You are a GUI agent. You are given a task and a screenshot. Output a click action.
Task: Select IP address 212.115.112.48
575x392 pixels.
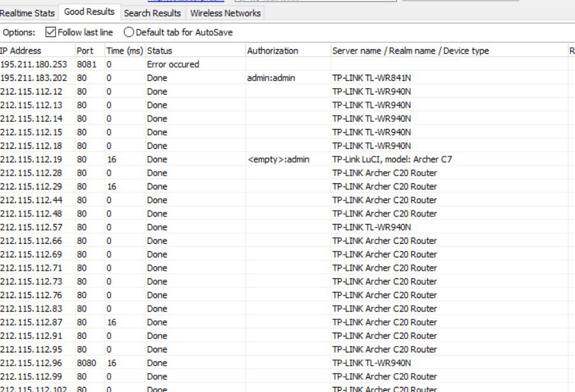pyautogui.click(x=31, y=214)
